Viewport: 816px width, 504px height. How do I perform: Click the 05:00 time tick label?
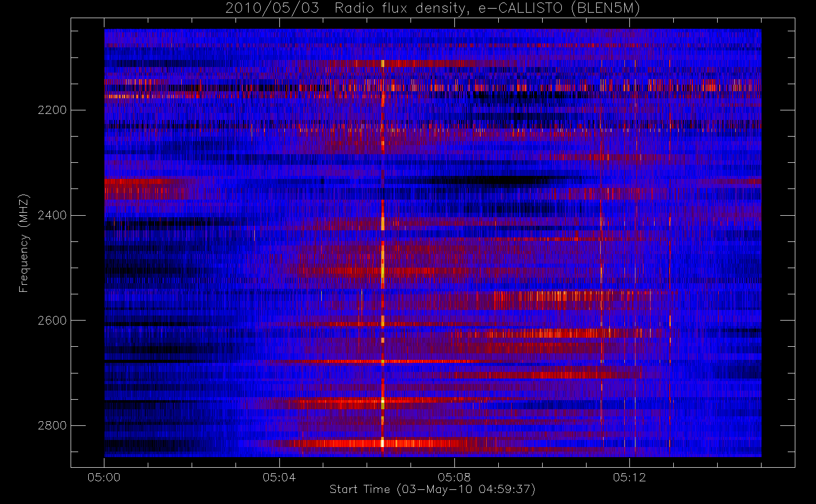[x=104, y=477]
